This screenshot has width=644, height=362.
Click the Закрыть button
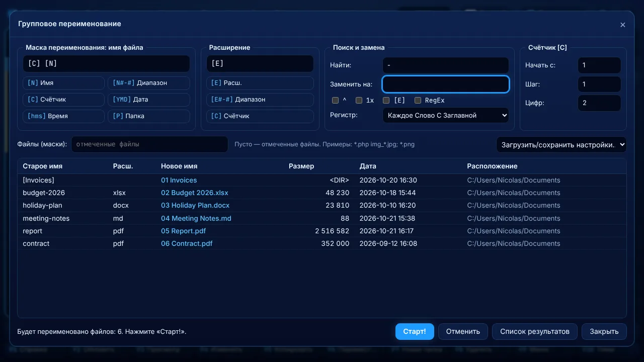coord(604,332)
